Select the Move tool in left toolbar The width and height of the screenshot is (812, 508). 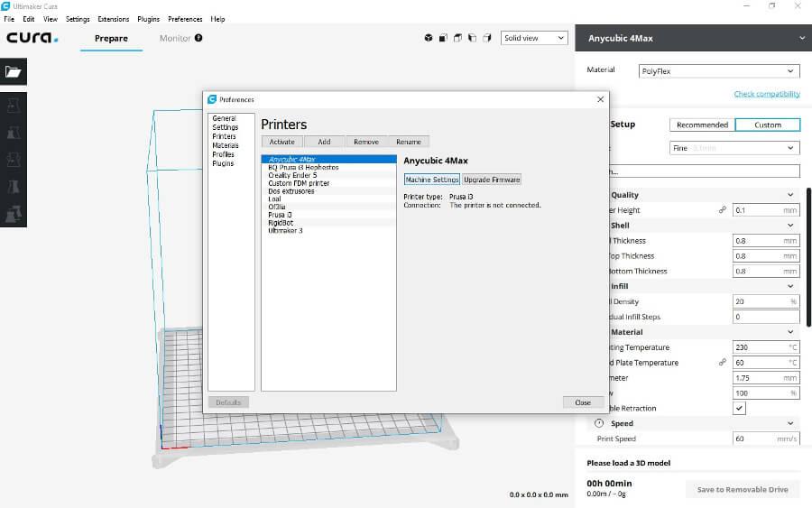[x=14, y=106]
